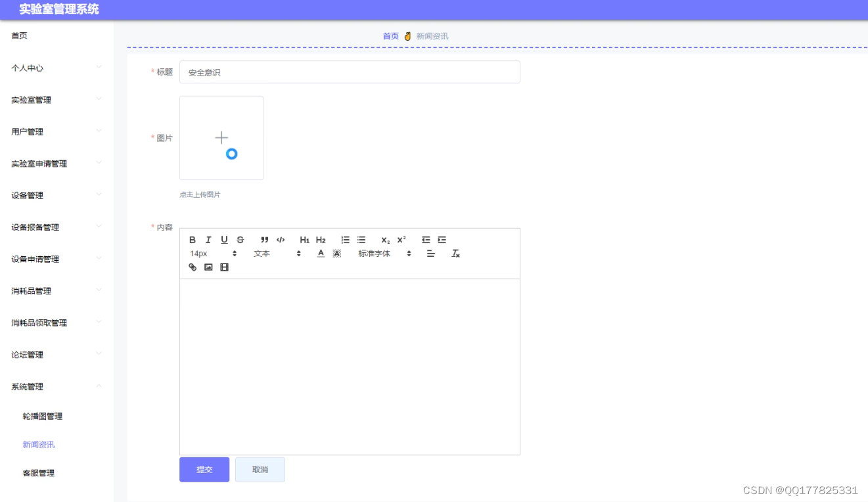Click the 点击上传图片 hint text

point(200,195)
